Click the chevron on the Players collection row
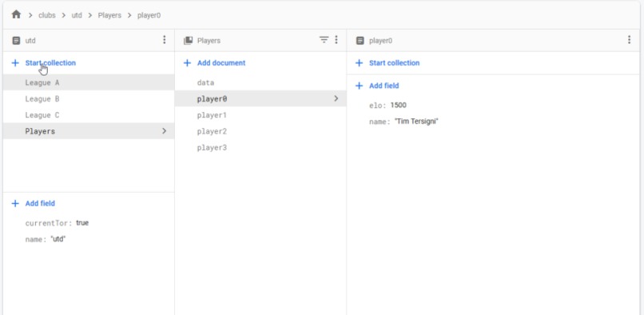 165,131
